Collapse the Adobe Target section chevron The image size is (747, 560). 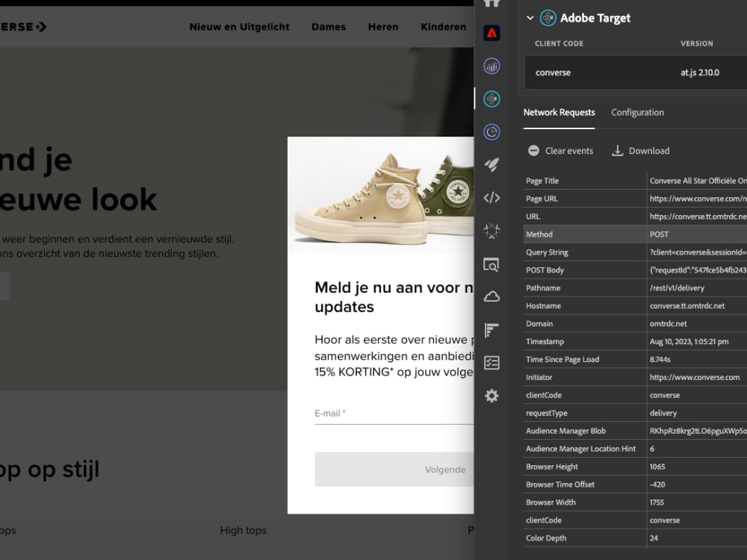[x=530, y=18]
